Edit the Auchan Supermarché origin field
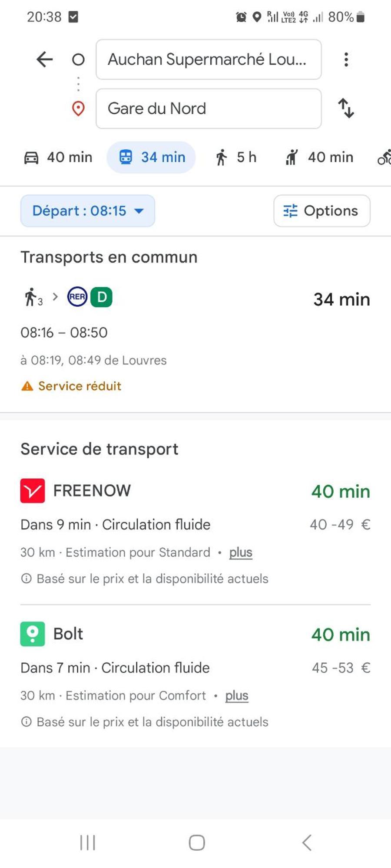The width and height of the screenshot is (391, 868). coord(209,59)
